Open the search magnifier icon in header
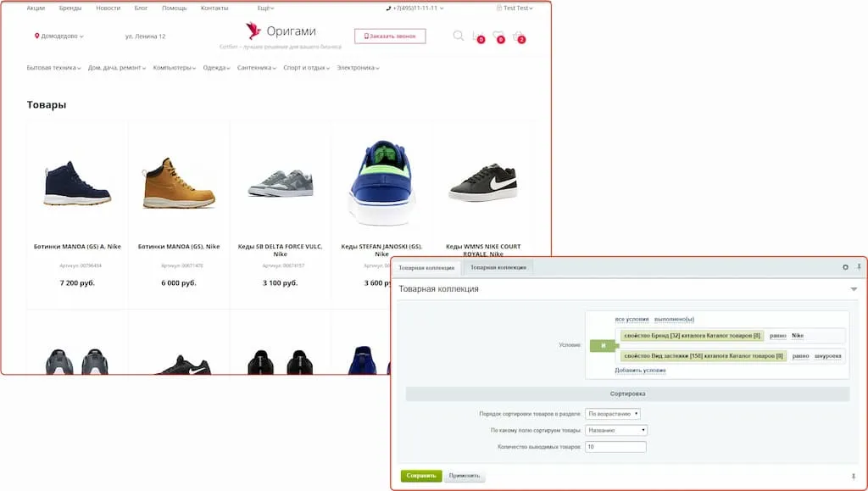The height and width of the screenshot is (491, 868). (459, 36)
